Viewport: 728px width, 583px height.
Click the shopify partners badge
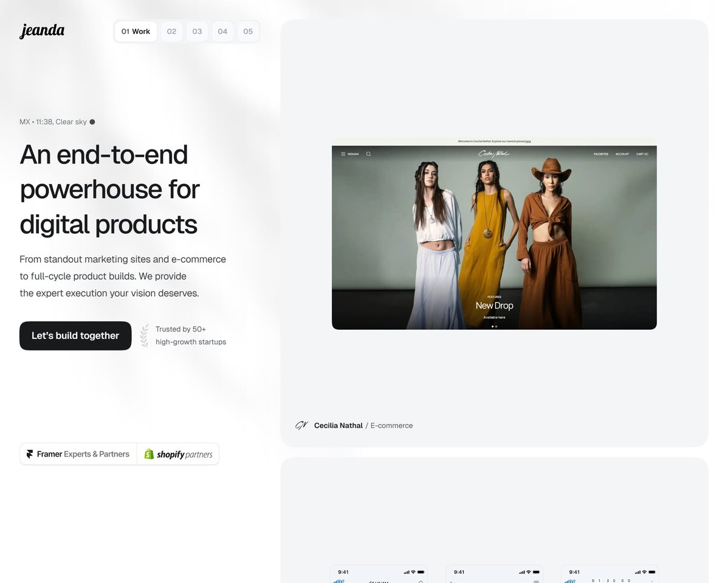pyautogui.click(x=178, y=454)
